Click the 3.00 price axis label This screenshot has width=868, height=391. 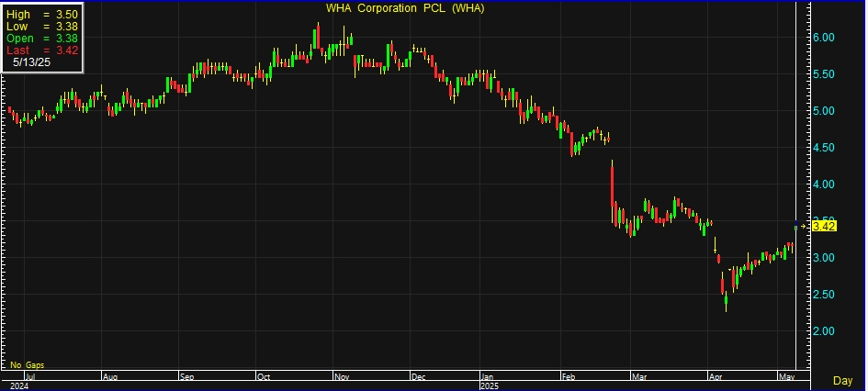point(824,258)
